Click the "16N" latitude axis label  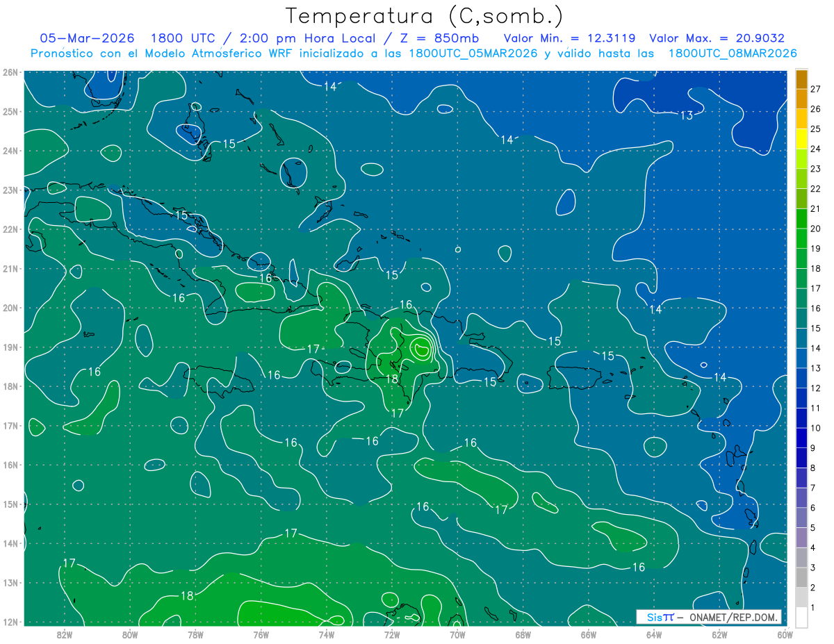click(10, 465)
